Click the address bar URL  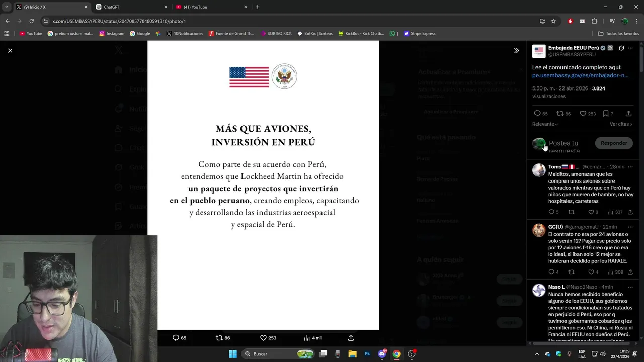pos(119,21)
